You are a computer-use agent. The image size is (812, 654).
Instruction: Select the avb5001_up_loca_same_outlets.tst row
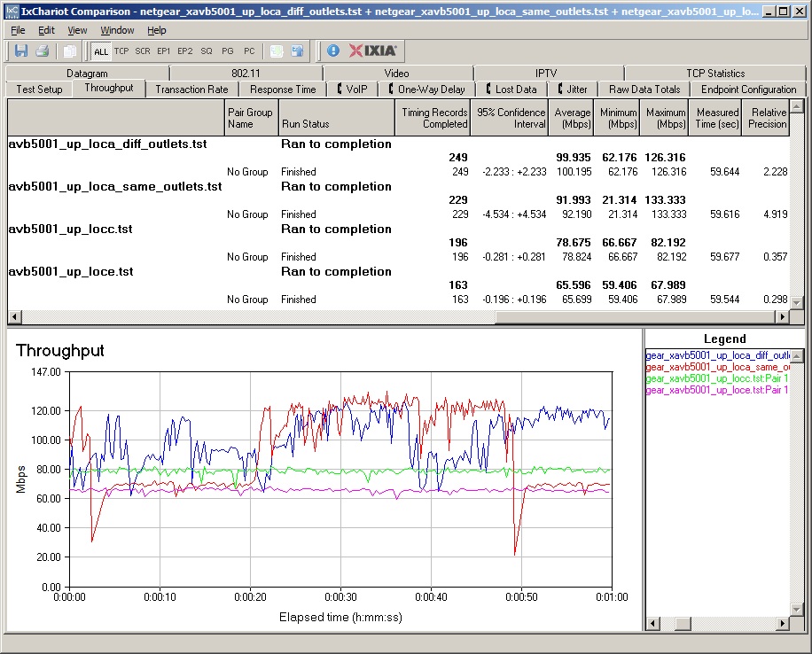tap(399, 186)
